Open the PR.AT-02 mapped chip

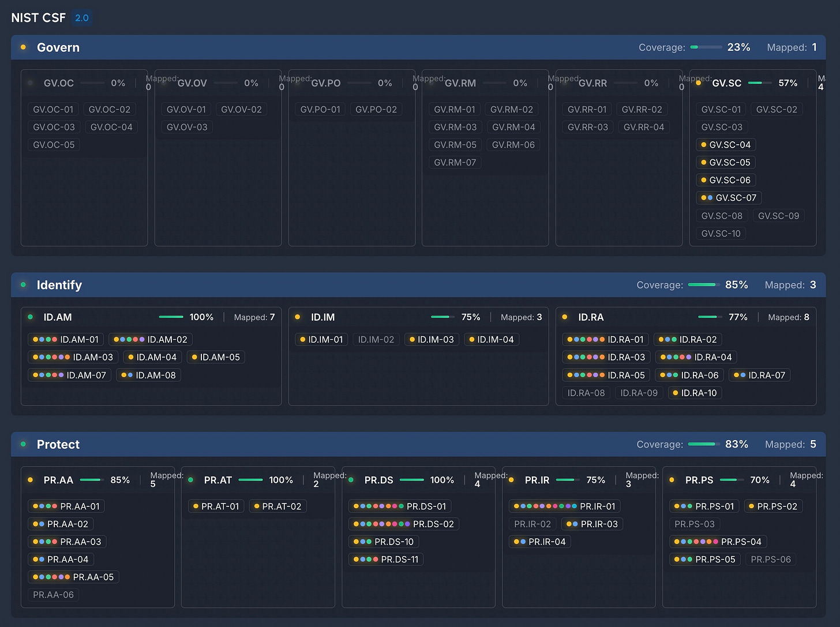(277, 506)
